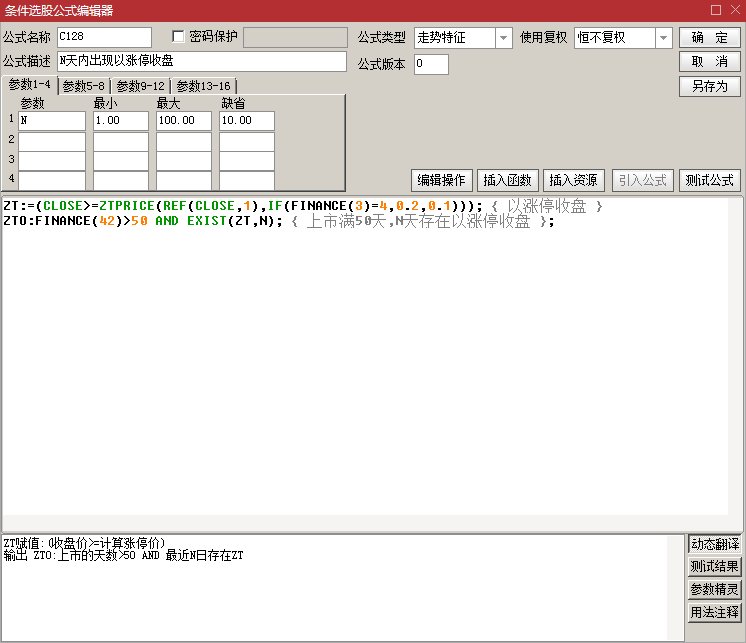Open the 参数精灵 panel
Viewport: 746px width, 643px height.
(715, 589)
